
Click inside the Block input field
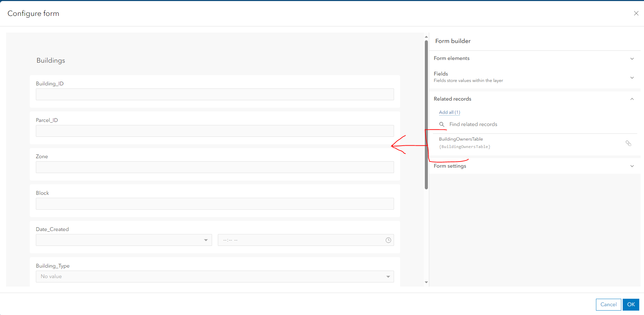(x=214, y=204)
